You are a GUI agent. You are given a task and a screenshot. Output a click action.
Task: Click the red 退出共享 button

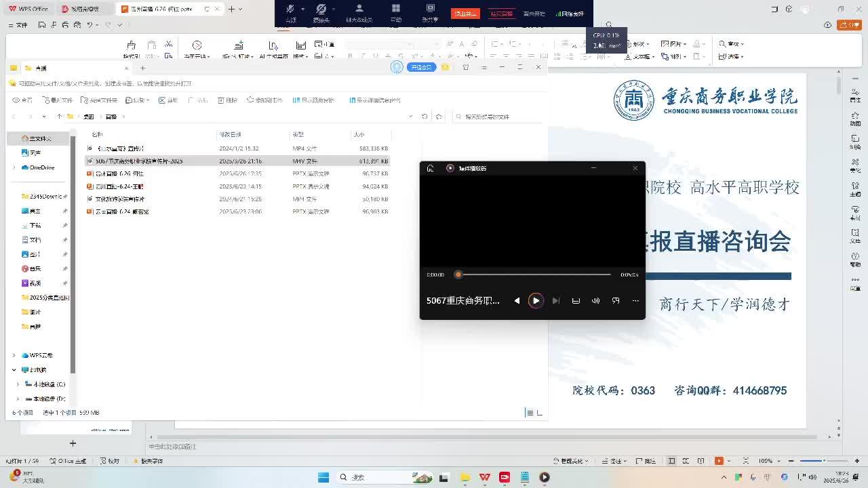pos(465,14)
